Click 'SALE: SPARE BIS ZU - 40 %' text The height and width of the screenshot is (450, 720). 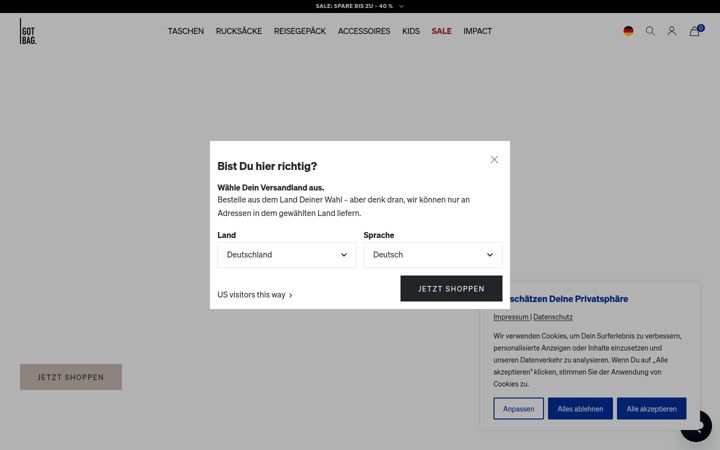coord(354,6)
